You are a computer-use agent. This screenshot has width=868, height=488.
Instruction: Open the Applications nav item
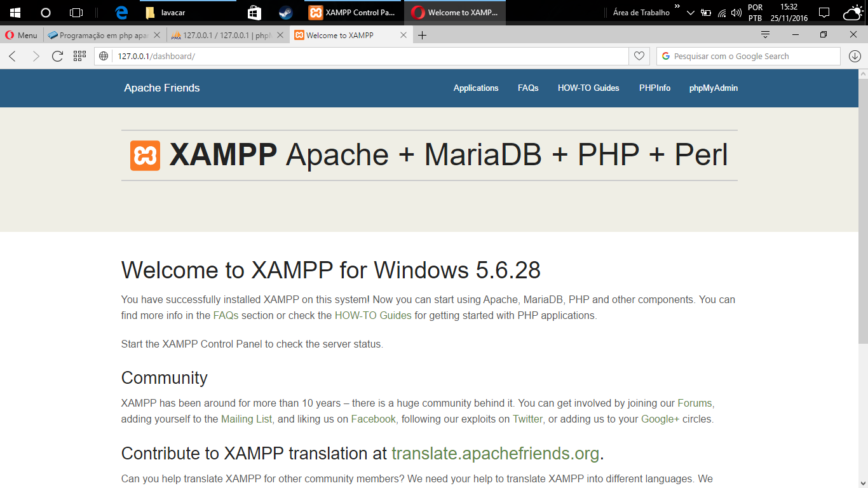pyautogui.click(x=476, y=88)
